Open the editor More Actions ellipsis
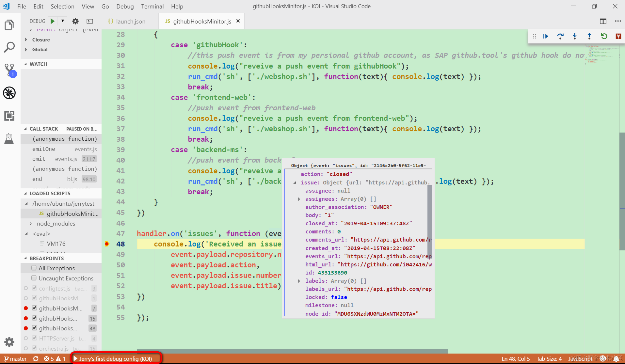This screenshot has width=625, height=364. pyautogui.click(x=618, y=21)
